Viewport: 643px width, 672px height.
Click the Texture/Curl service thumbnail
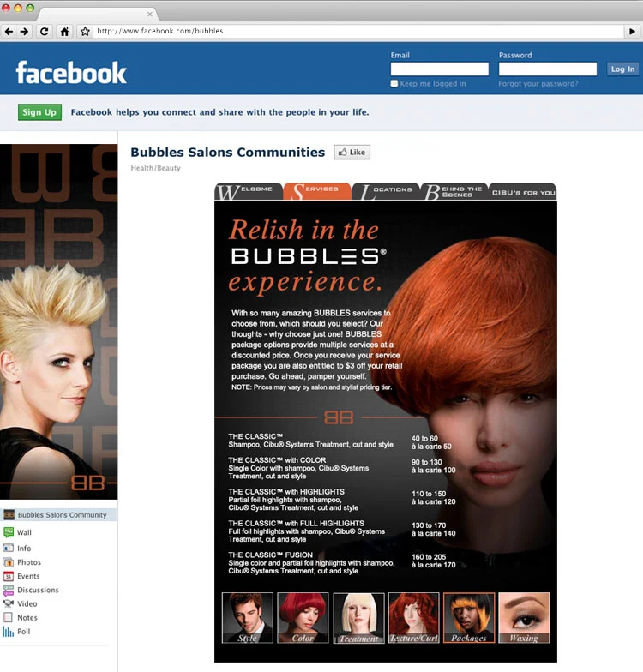pyautogui.click(x=413, y=617)
